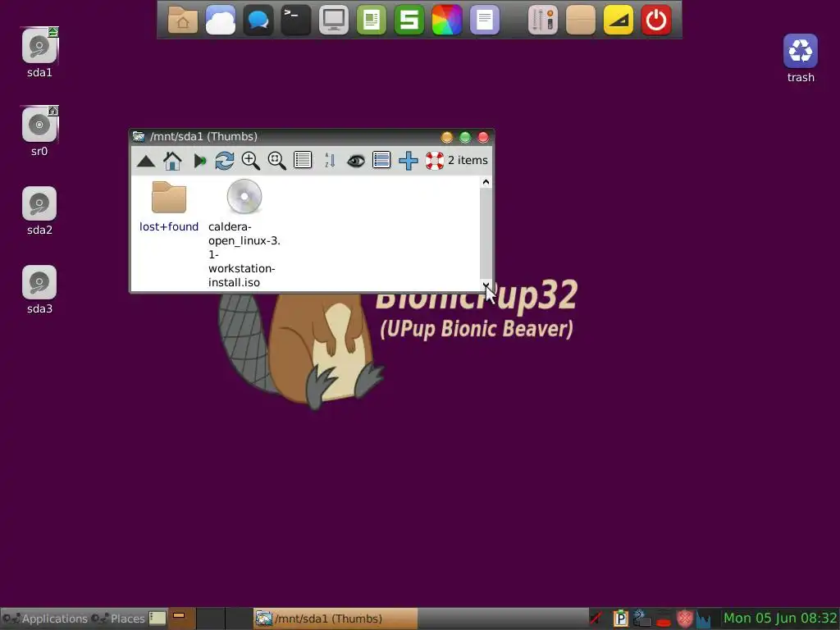840x630 pixels.
Task: Open the sda2 drive desktop icon
Action: click(39, 203)
